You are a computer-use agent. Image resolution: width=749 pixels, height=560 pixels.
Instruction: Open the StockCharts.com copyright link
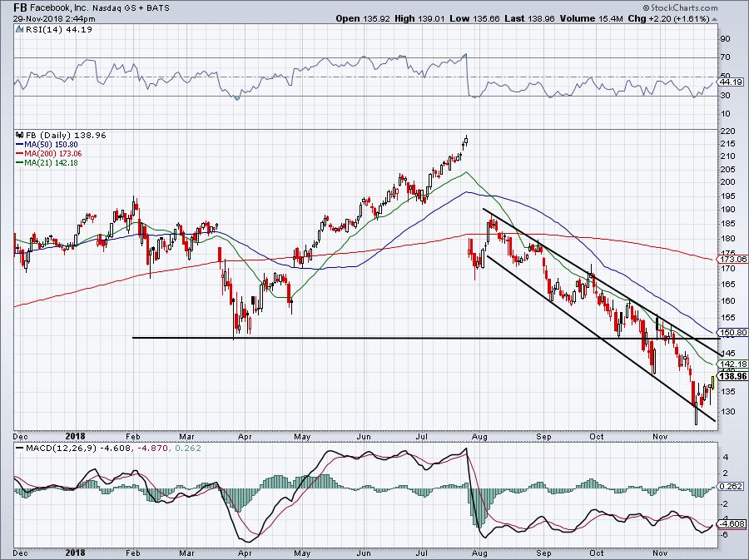[680, 7]
